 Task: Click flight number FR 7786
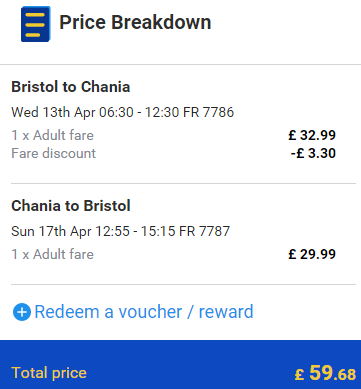point(209,112)
